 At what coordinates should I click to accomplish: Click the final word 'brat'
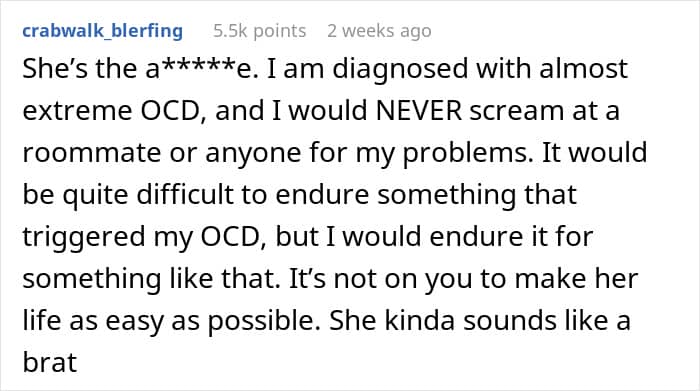click(x=50, y=362)
